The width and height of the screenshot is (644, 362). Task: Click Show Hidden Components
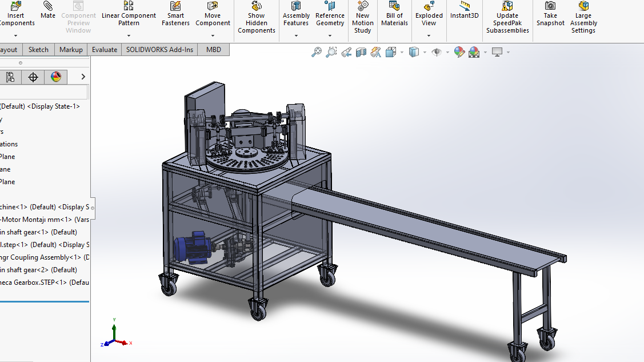[x=256, y=17]
